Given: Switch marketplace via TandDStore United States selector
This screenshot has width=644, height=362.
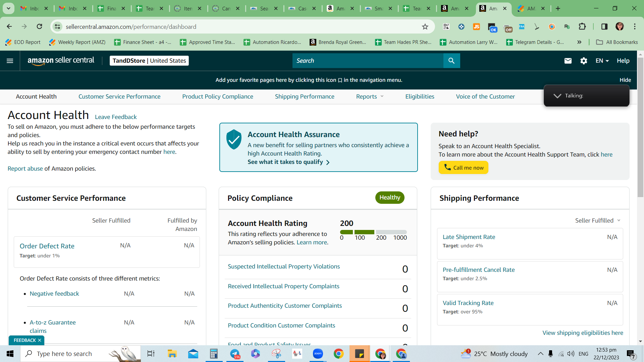Looking at the screenshot, I should [149, 61].
